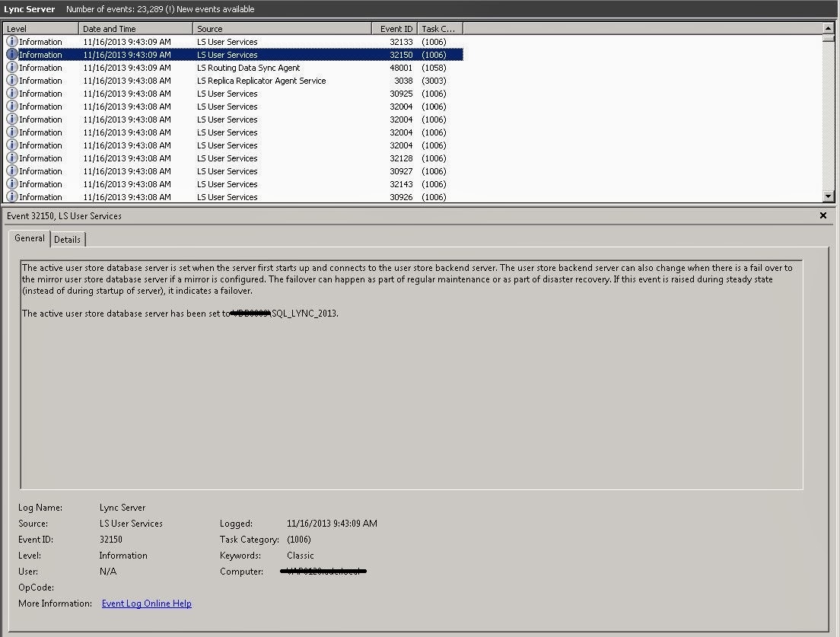840x637 pixels.
Task: Click the Level value Information in details
Action: click(x=123, y=556)
